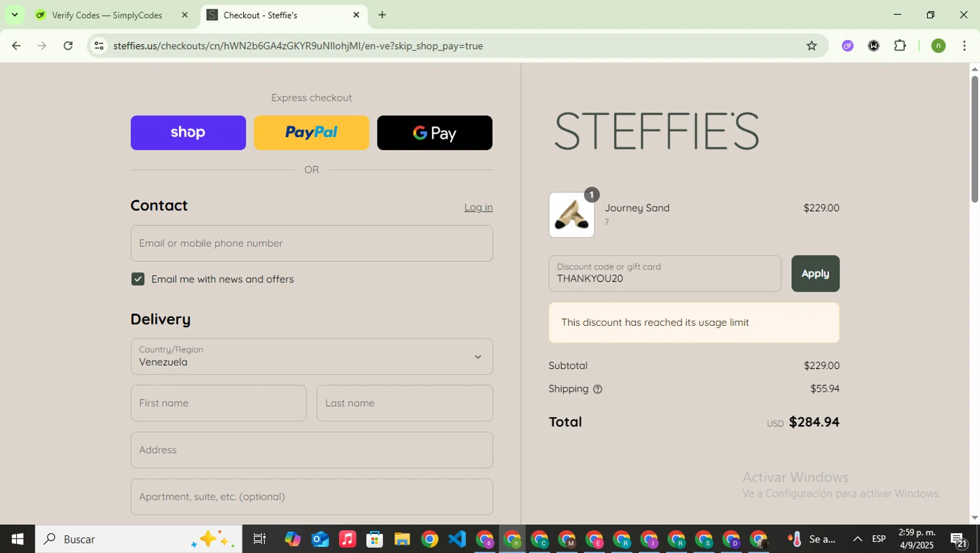
Task: Click the page vertical scrollbar thumb
Action: [x=975, y=138]
